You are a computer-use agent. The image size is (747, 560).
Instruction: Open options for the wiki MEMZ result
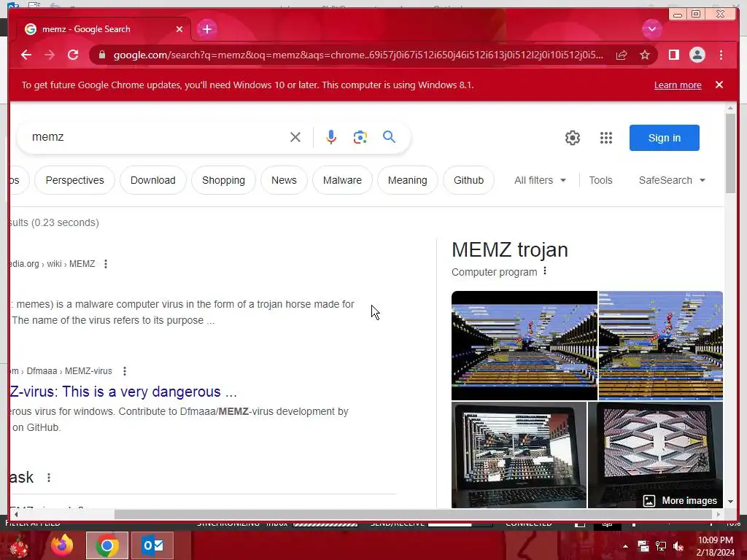pos(106,264)
